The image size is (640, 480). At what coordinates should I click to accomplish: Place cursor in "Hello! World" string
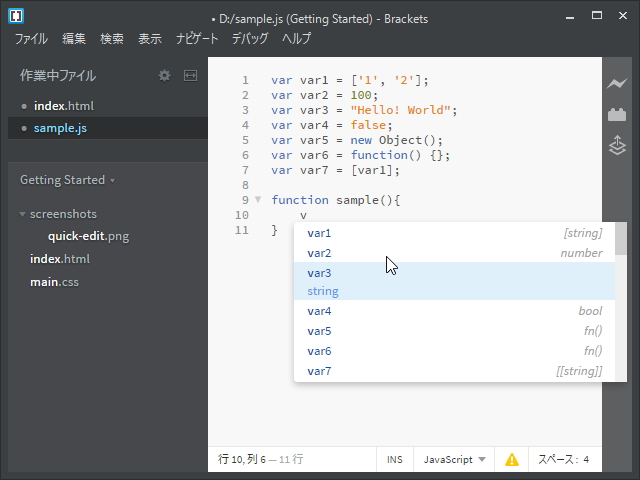(400, 110)
